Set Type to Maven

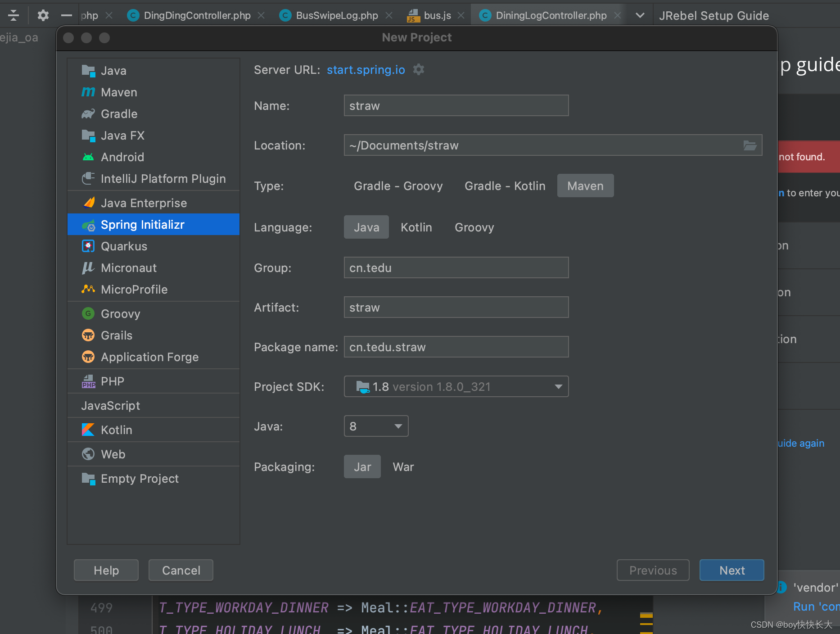(x=585, y=186)
